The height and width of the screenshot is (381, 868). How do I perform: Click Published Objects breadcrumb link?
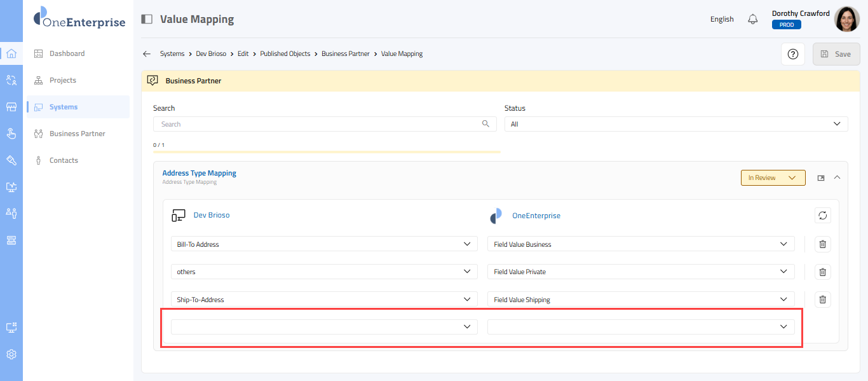[285, 54]
